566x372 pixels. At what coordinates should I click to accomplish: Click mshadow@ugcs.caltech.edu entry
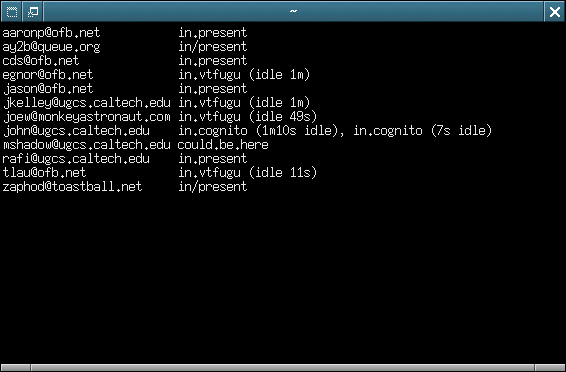point(87,145)
